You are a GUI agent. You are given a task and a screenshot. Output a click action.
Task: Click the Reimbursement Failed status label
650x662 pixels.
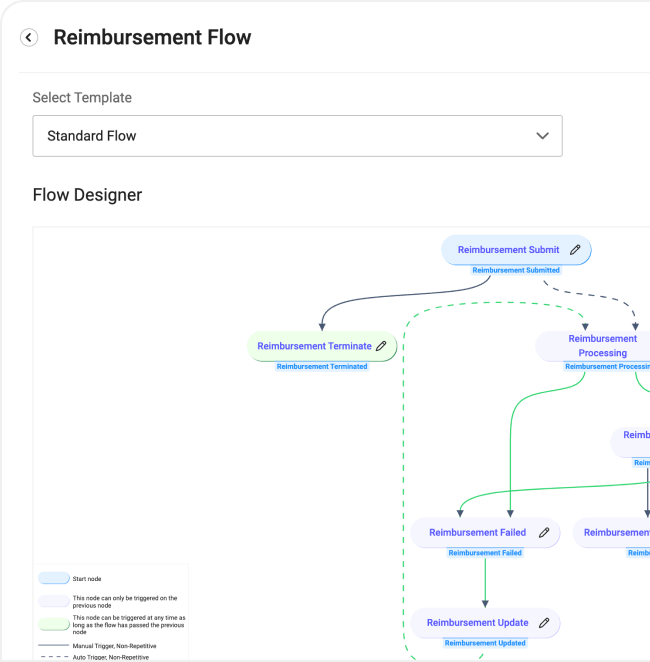[x=485, y=553]
